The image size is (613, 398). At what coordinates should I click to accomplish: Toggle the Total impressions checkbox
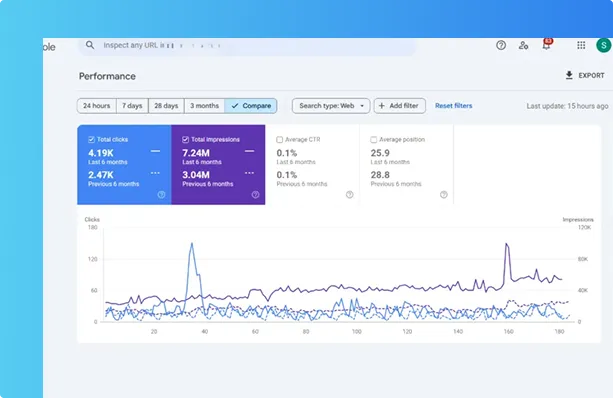[x=186, y=140]
